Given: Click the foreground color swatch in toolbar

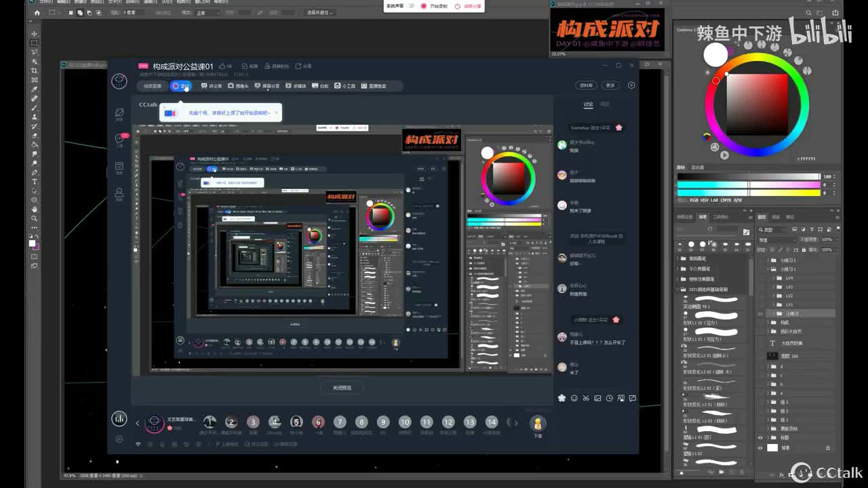Looking at the screenshot, I should (x=32, y=243).
